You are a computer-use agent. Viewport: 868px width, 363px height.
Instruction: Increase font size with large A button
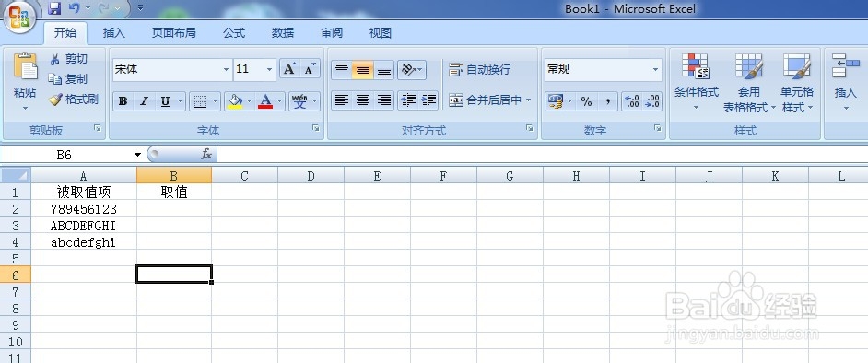coord(289,69)
